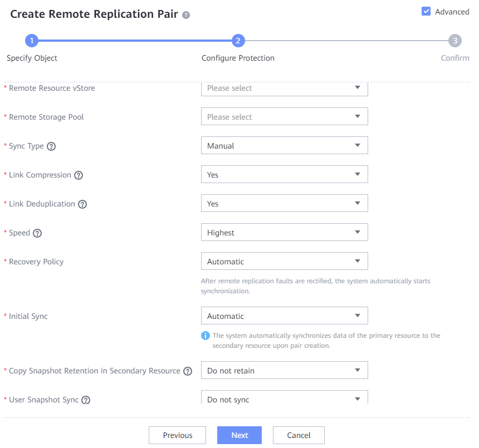Click the Link Compression help icon
479x448 pixels.
[x=79, y=175]
